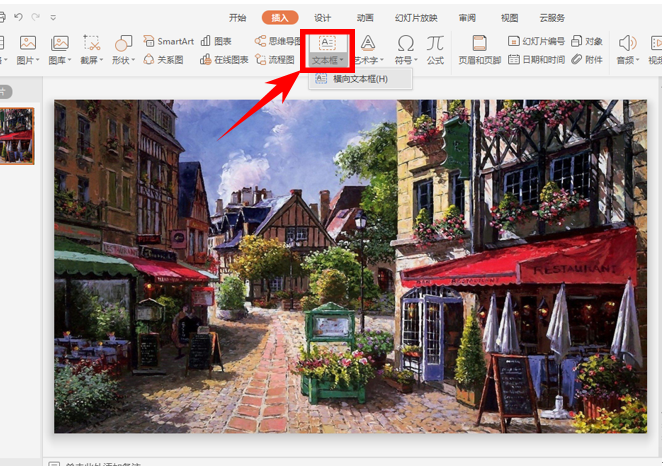Viewport: 663px width, 468px height.
Task: Click the 页眉和页脚 header footer icon
Action: (479, 43)
